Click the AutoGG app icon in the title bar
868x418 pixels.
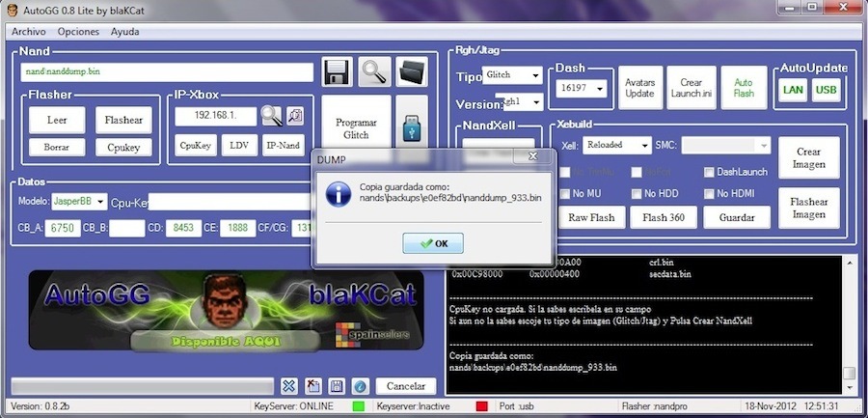coord(13,10)
